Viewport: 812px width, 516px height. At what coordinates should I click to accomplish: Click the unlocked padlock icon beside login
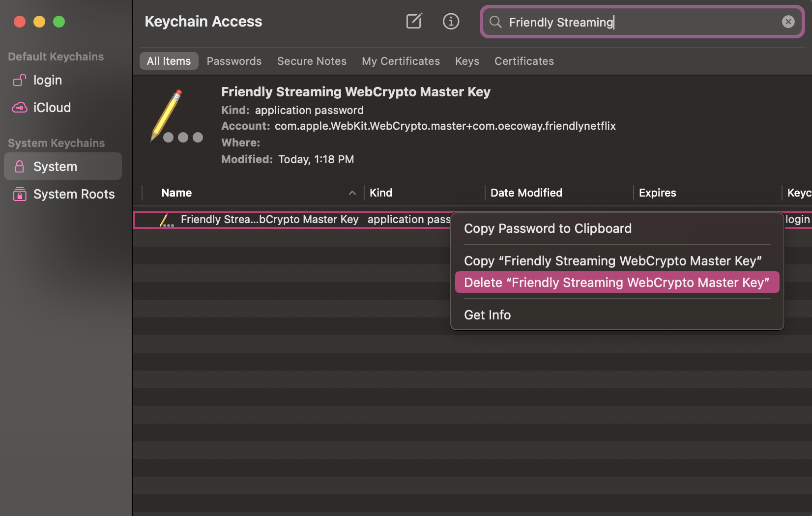point(20,80)
